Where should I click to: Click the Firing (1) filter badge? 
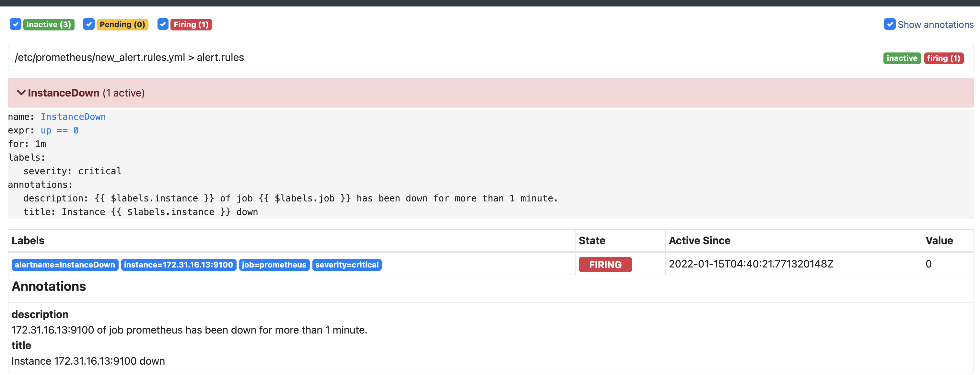(x=191, y=24)
